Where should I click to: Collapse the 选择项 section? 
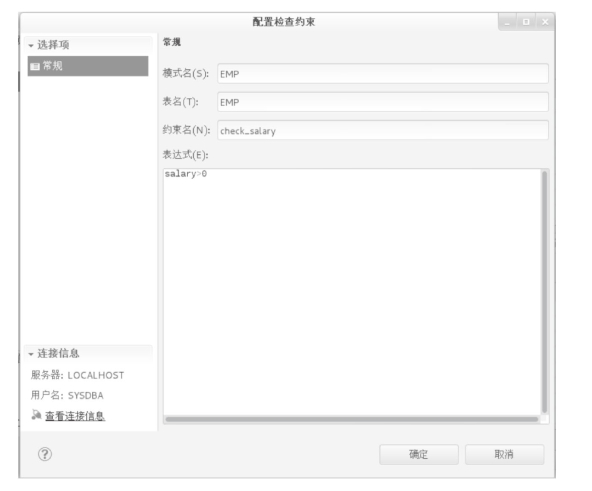(31, 45)
